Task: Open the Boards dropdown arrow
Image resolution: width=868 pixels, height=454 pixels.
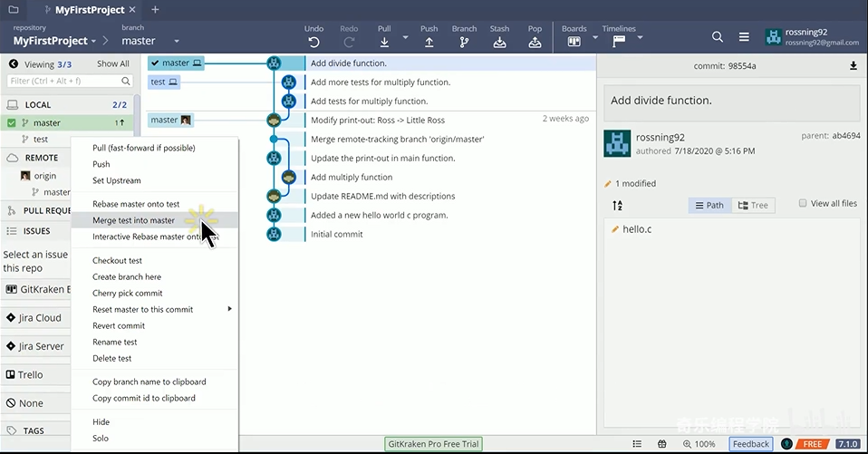Action: tap(595, 38)
